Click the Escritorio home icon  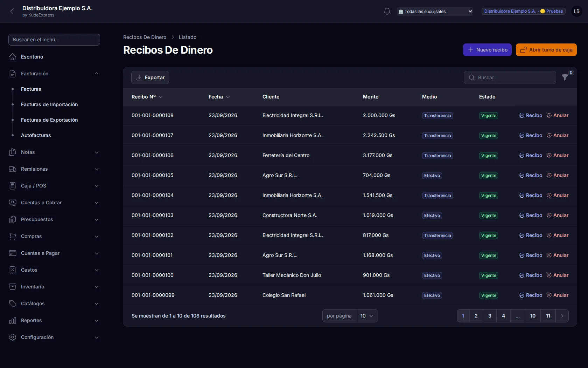pyautogui.click(x=13, y=57)
